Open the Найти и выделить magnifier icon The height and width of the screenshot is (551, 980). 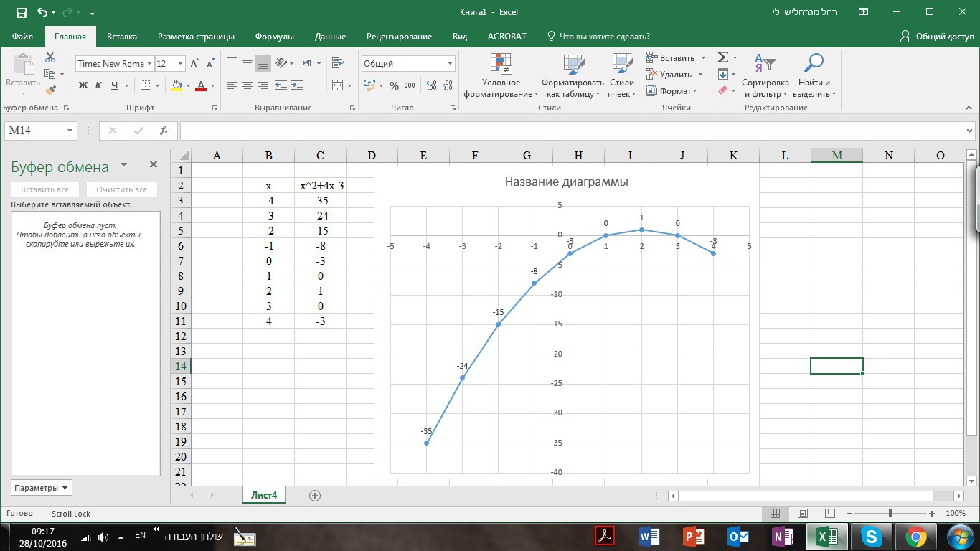(813, 64)
